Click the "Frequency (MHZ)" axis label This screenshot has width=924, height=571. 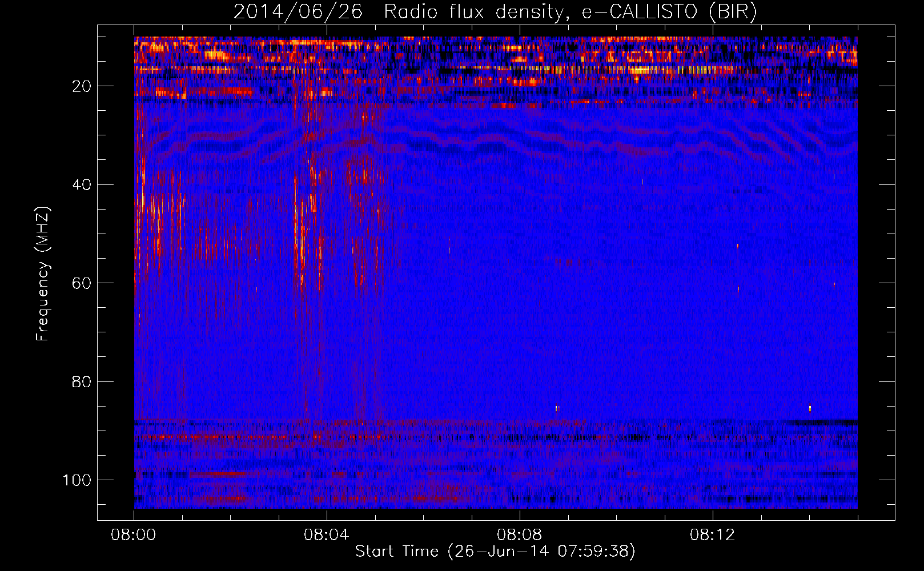pyautogui.click(x=43, y=274)
